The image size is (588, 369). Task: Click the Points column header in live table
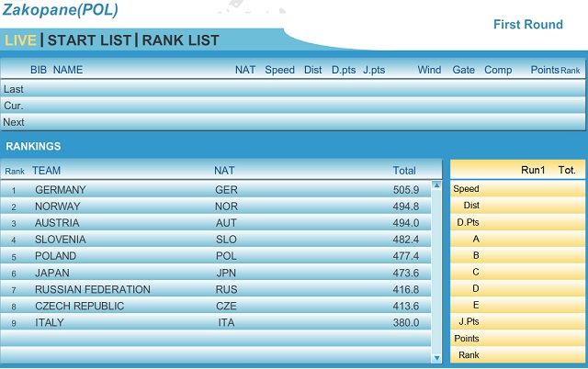[x=545, y=70]
